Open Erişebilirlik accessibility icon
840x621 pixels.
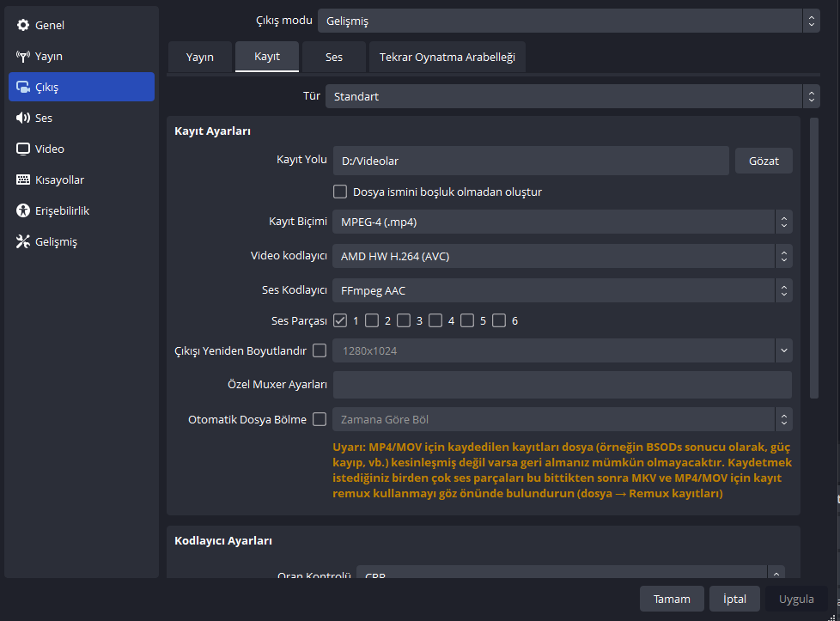pyautogui.click(x=23, y=210)
